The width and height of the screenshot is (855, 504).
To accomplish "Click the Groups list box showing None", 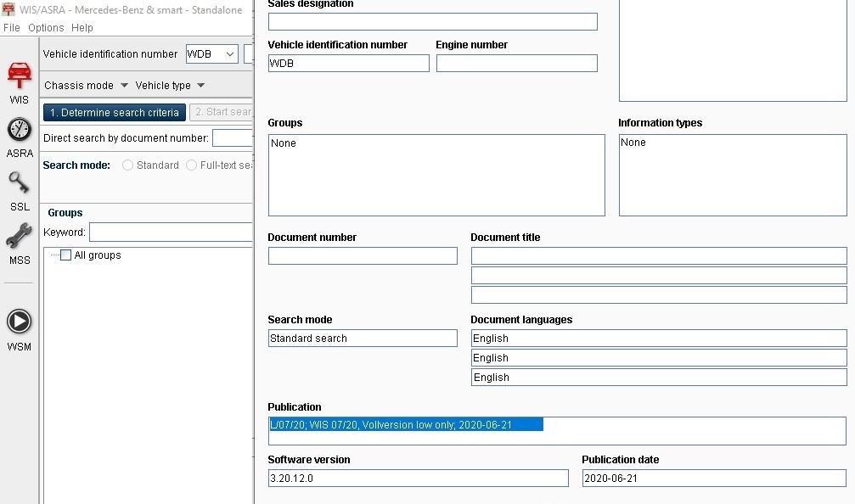I will (x=436, y=176).
